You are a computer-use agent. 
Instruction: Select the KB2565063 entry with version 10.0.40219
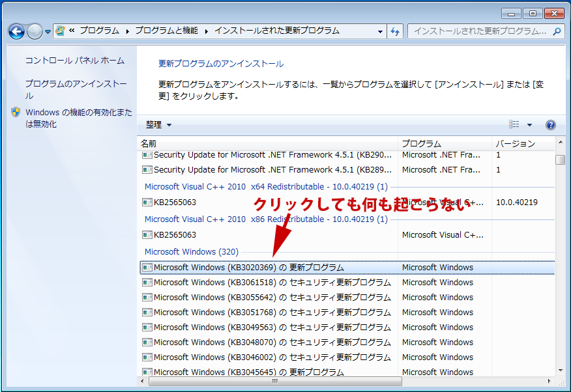tap(347, 202)
